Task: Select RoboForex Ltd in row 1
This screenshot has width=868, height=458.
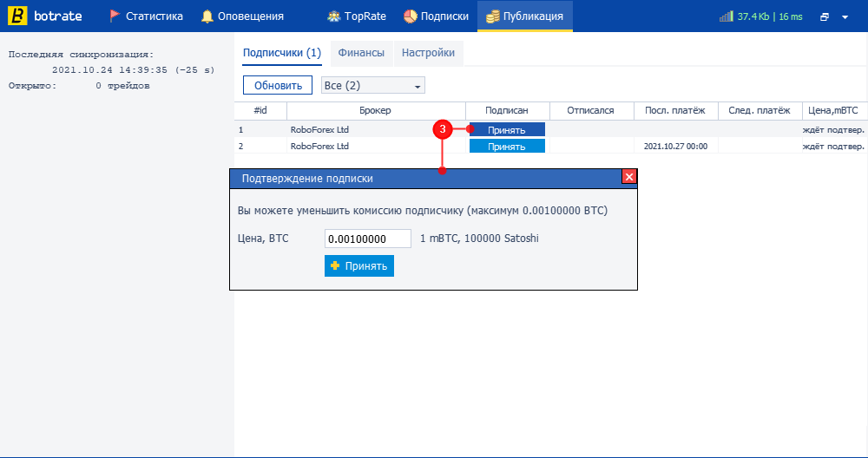Action: click(319, 129)
